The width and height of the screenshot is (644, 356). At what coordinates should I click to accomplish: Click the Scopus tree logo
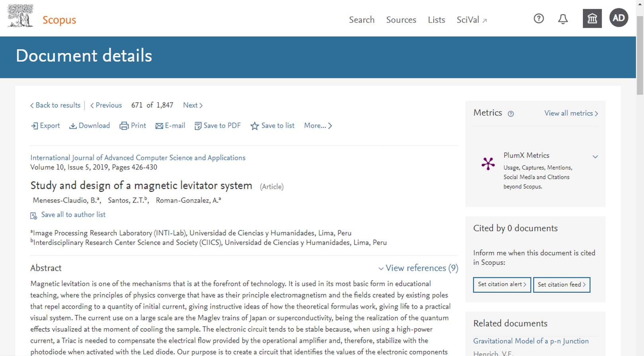point(20,16)
